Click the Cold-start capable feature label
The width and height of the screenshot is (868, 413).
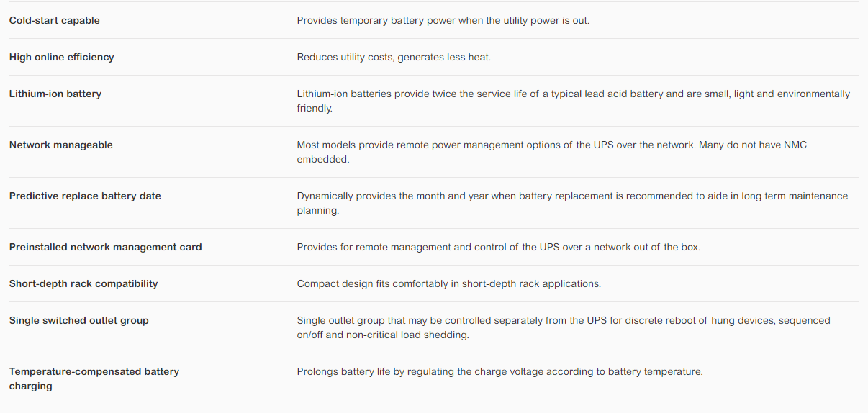point(55,20)
